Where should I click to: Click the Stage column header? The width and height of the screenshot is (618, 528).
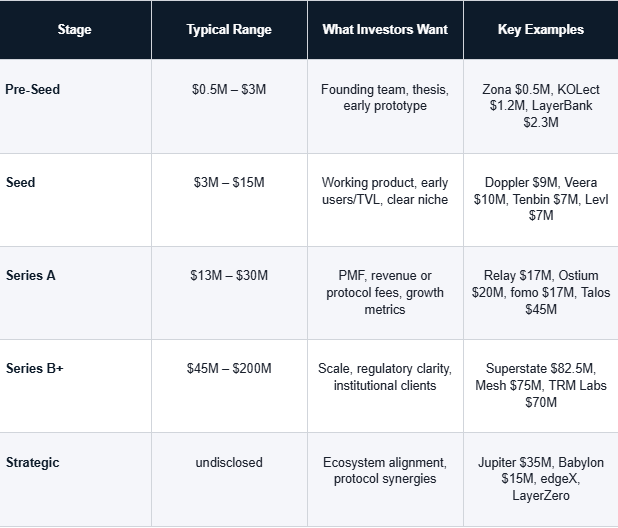[74, 30]
